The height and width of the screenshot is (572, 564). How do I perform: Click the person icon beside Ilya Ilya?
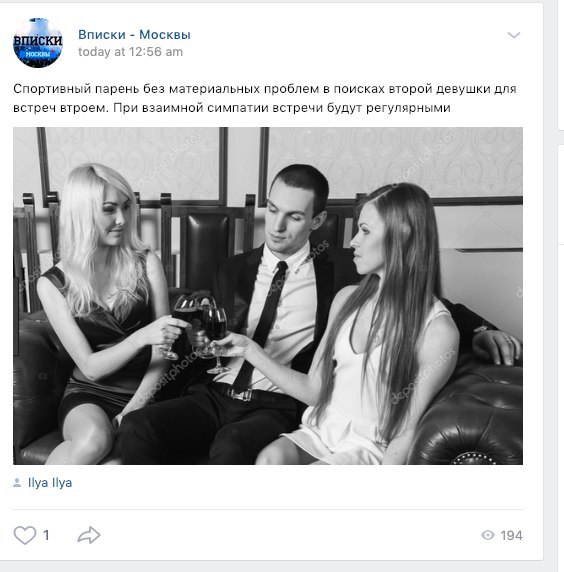[x=17, y=483]
